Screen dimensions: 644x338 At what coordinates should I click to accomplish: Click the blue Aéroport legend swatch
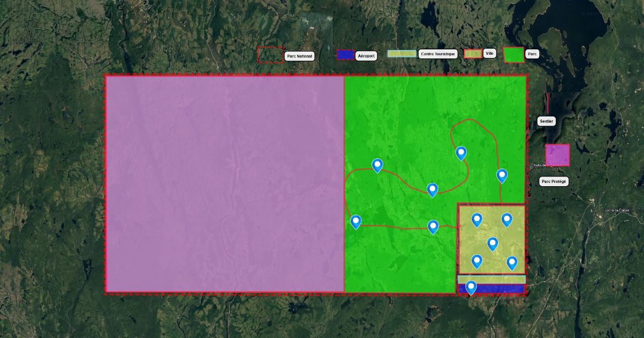click(345, 55)
